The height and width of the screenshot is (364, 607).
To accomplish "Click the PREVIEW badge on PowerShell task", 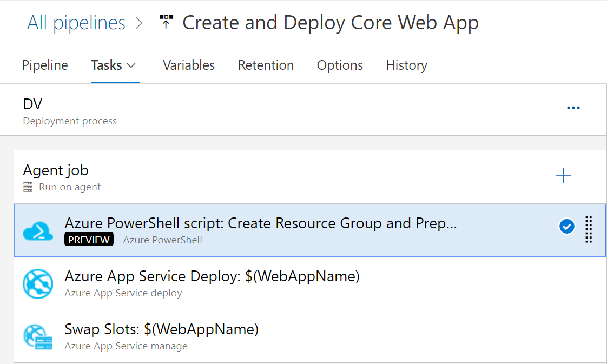I will pos(89,240).
